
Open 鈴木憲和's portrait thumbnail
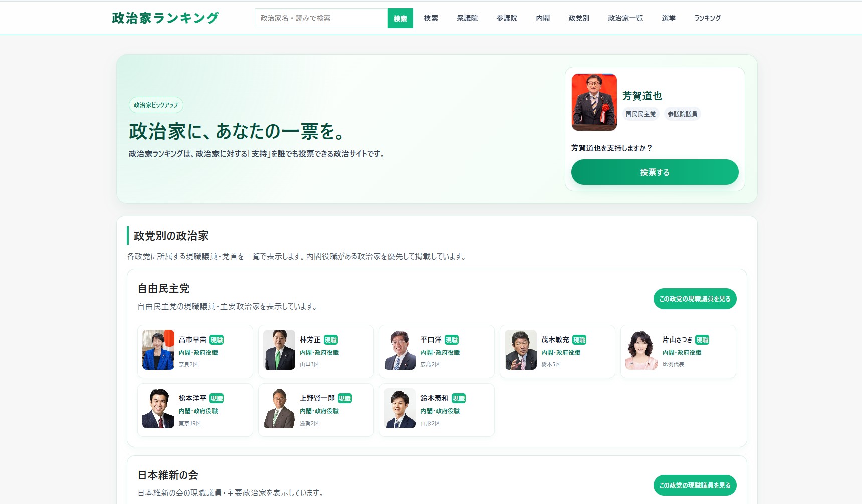pyautogui.click(x=400, y=408)
